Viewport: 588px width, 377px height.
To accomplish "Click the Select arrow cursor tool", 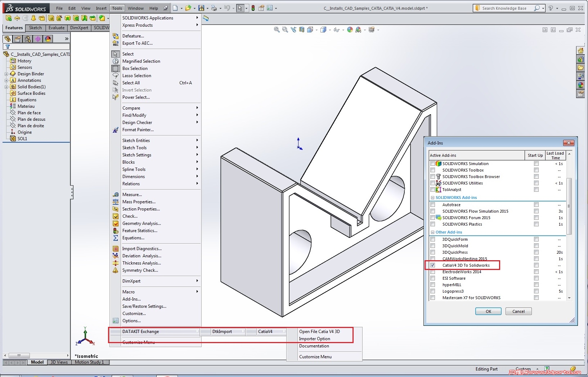I will tap(240, 8).
